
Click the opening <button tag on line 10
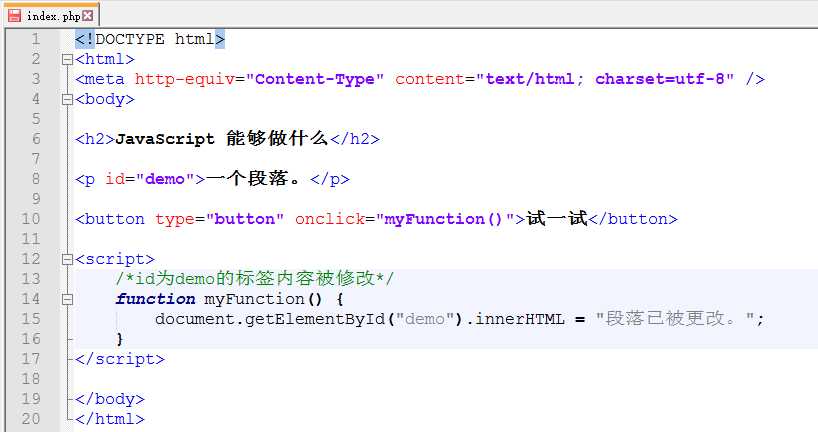coord(110,219)
